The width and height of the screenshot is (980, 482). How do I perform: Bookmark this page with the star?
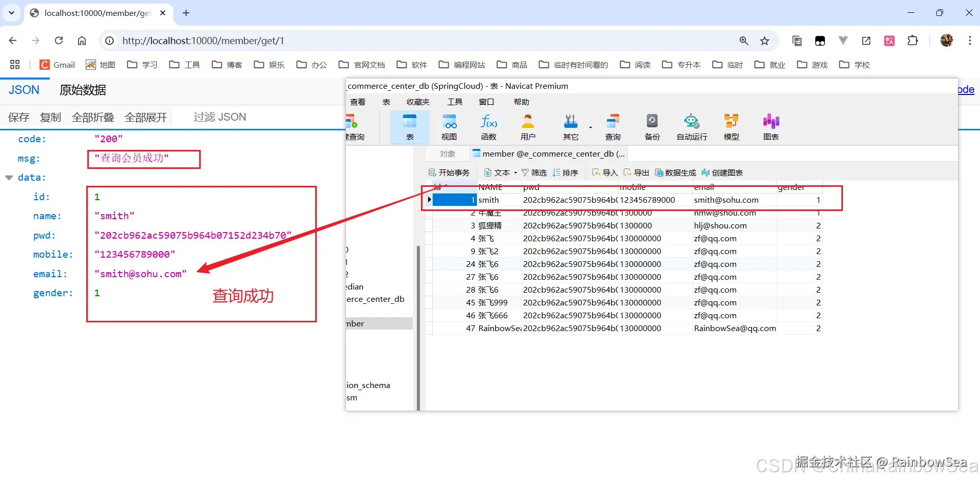(765, 41)
